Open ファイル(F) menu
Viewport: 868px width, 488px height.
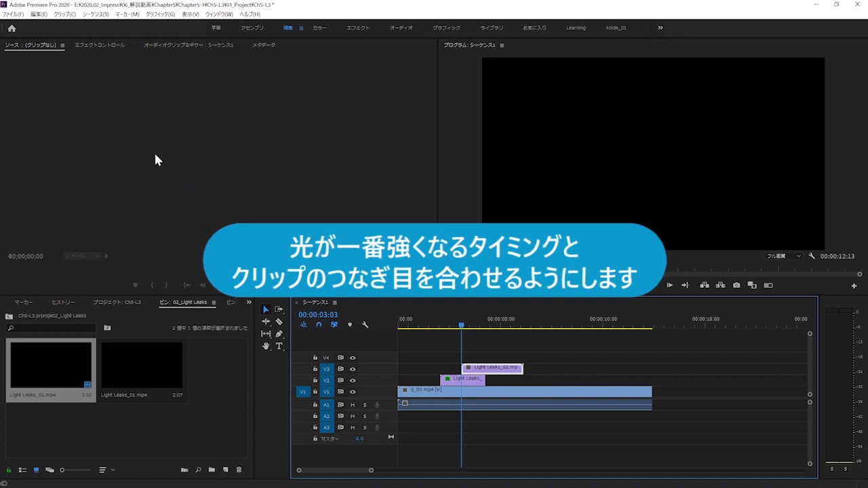point(12,14)
